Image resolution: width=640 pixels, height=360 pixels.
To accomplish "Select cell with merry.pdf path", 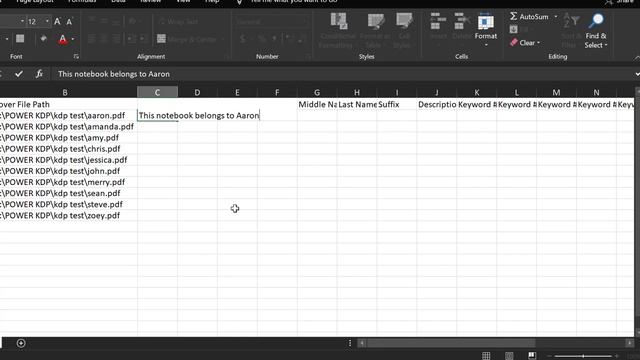I will click(x=68, y=182).
